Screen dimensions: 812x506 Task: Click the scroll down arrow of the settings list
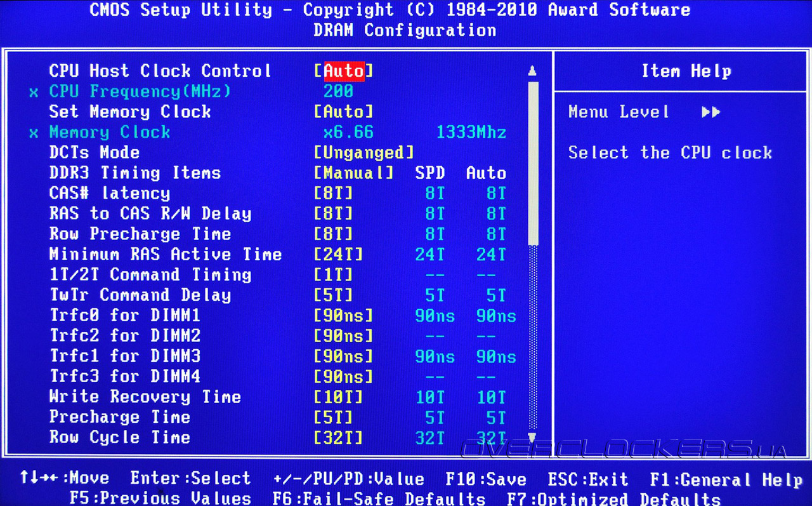coord(532,437)
